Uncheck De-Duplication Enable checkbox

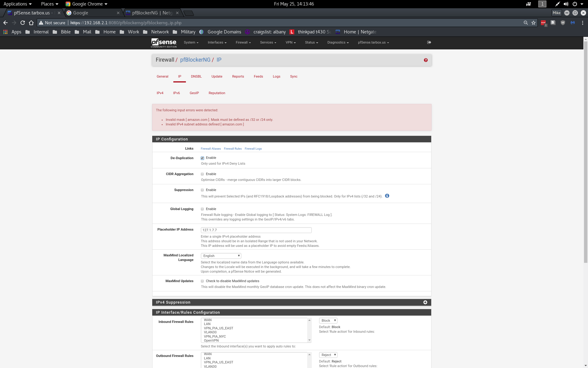[x=202, y=158]
